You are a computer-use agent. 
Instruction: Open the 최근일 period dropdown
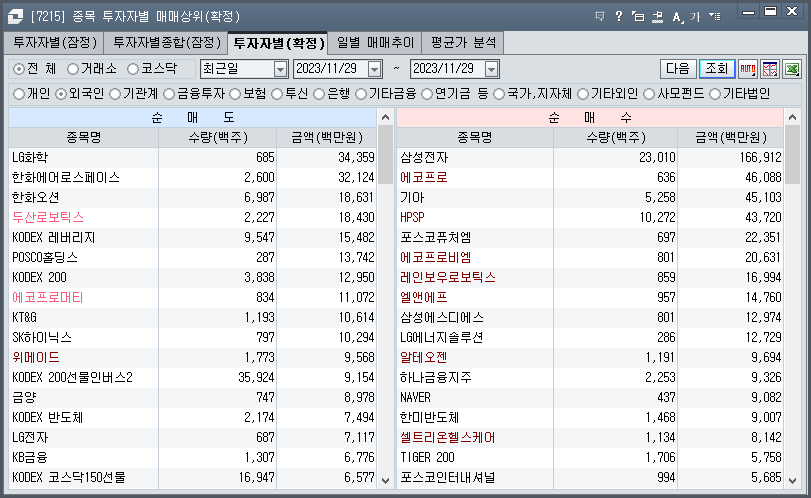click(280, 69)
